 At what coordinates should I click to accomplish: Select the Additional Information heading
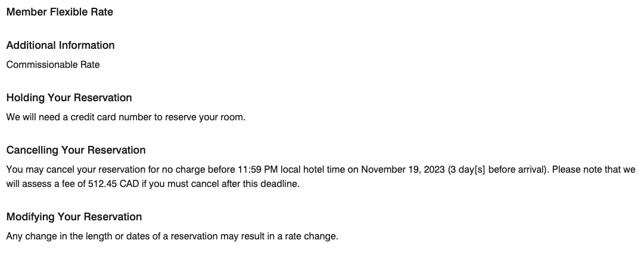pyautogui.click(x=60, y=45)
